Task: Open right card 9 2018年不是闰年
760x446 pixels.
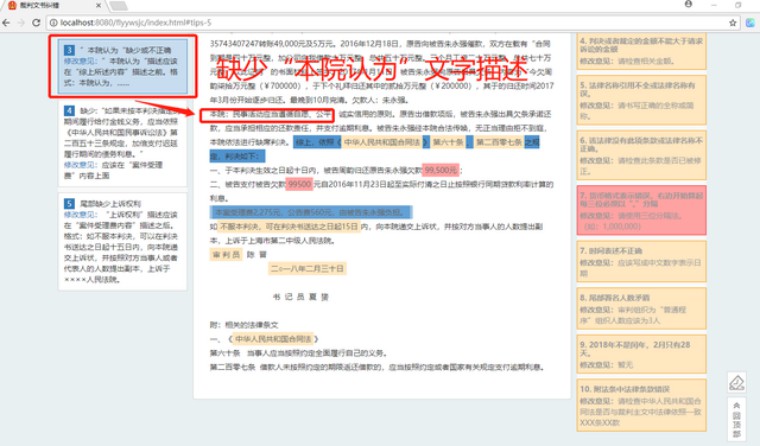Action: tap(641, 354)
